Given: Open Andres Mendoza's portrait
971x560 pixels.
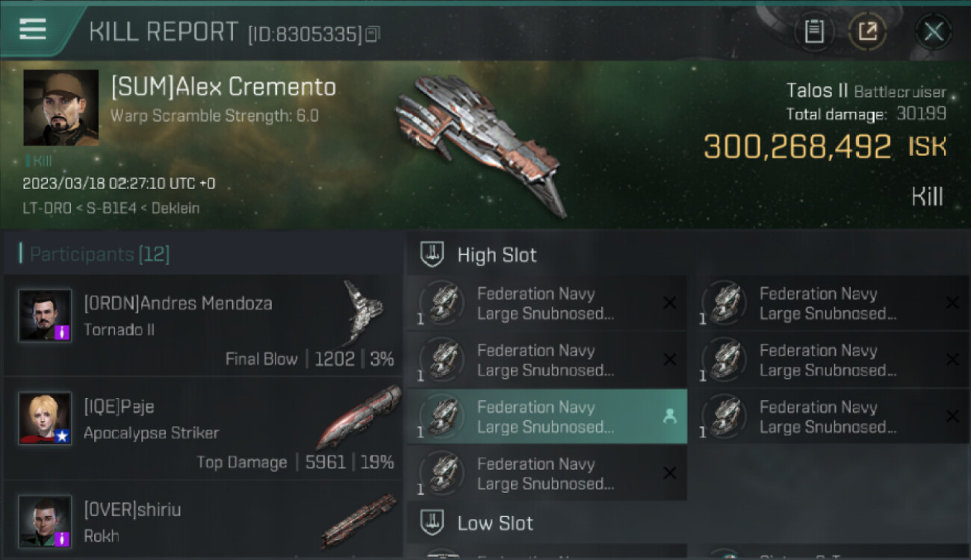Looking at the screenshot, I should pyautogui.click(x=45, y=315).
